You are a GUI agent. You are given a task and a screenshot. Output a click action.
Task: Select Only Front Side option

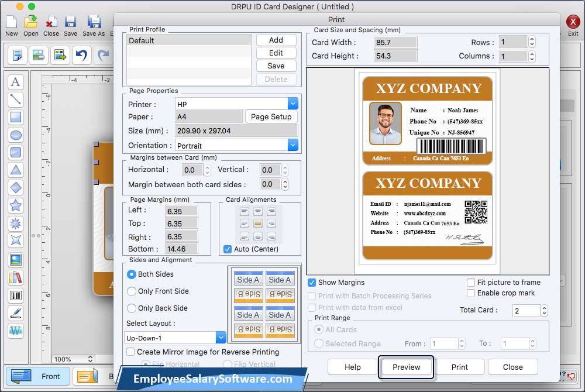tap(131, 291)
